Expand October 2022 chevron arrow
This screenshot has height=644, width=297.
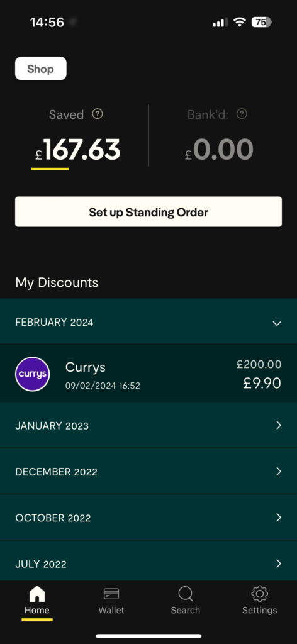pos(279,517)
